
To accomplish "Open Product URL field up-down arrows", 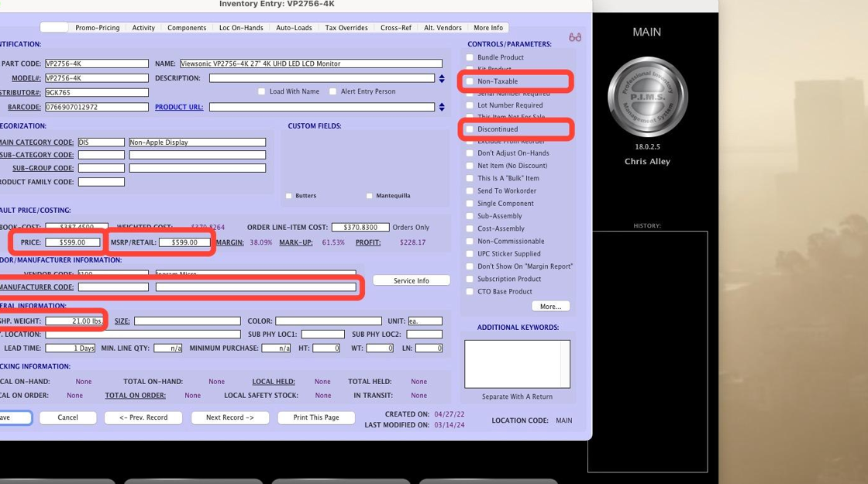I will [x=442, y=107].
